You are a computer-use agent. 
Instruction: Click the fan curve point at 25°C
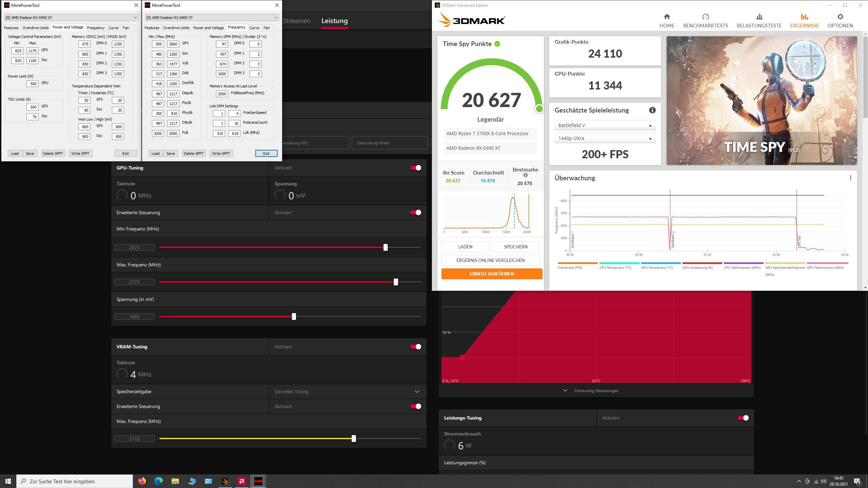(462, 357)
